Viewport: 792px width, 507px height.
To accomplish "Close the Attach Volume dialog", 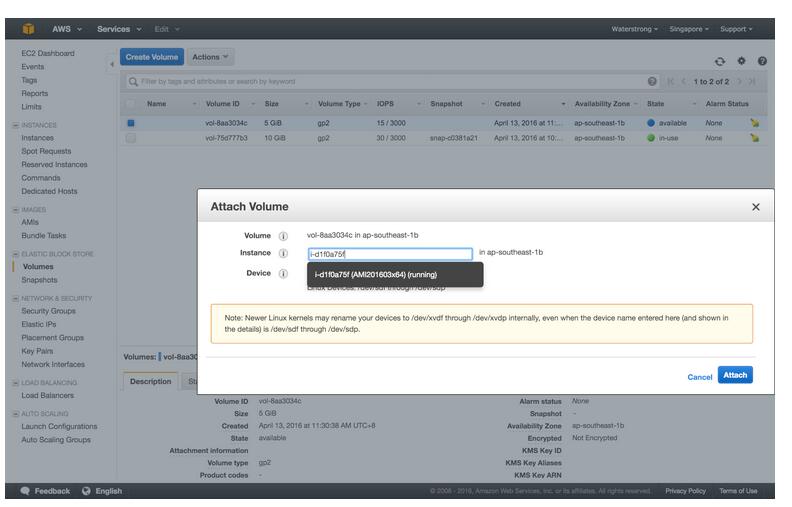I will (756, 207).
